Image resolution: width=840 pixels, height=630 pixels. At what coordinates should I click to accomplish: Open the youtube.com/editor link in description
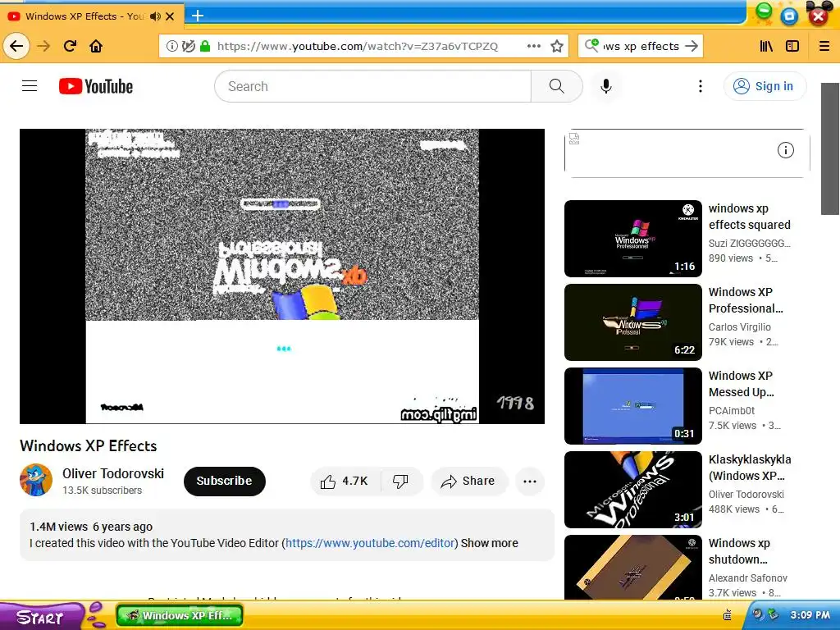pos(370,543)
